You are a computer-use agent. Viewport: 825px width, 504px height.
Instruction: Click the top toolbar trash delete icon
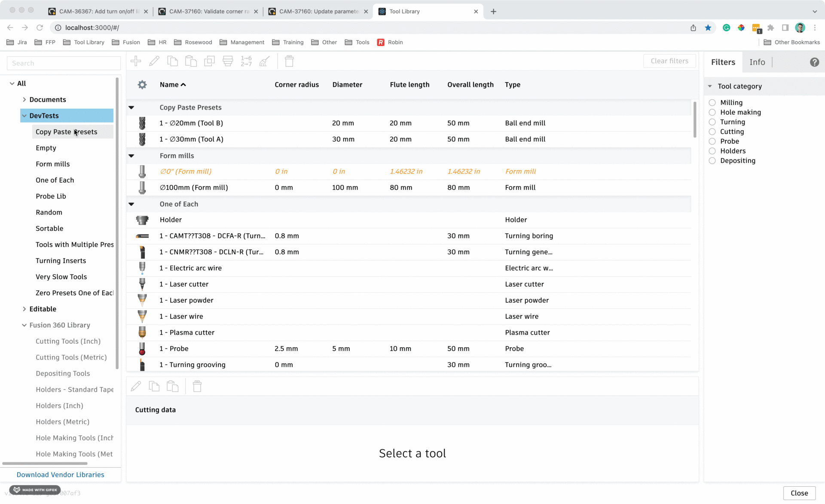tap(289, 61)
